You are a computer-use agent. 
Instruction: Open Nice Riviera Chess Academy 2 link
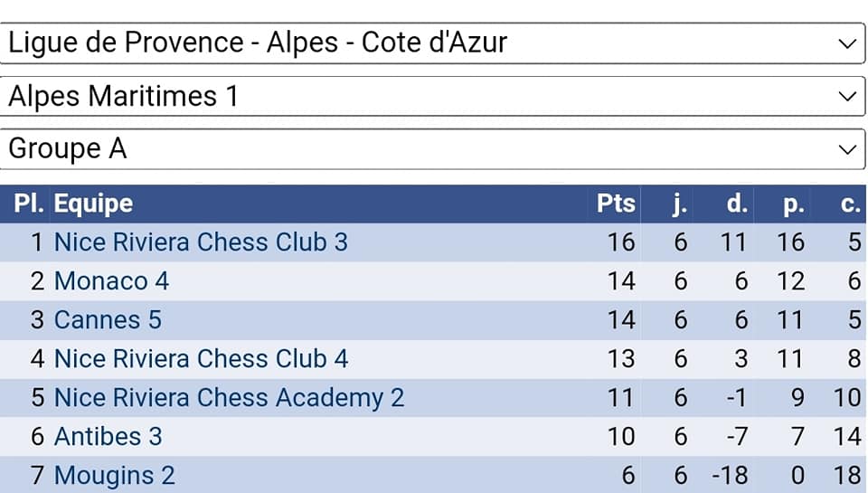pyautogui.click(x=229, y=398)
